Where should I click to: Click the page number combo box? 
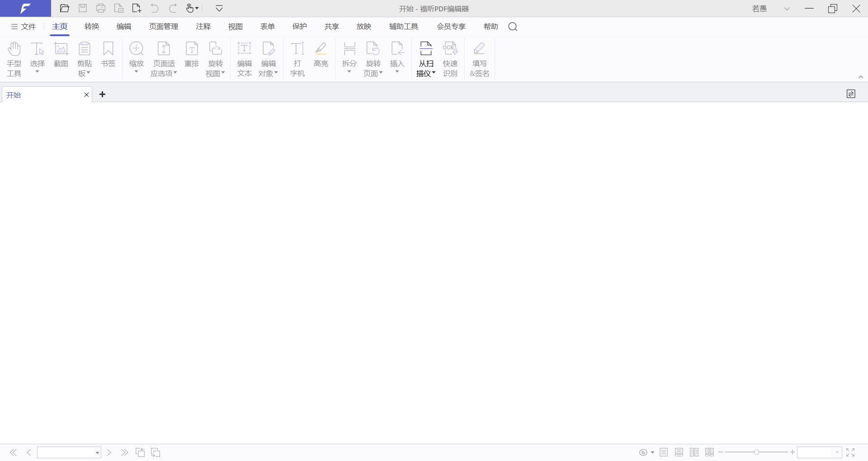coord(69,452)
